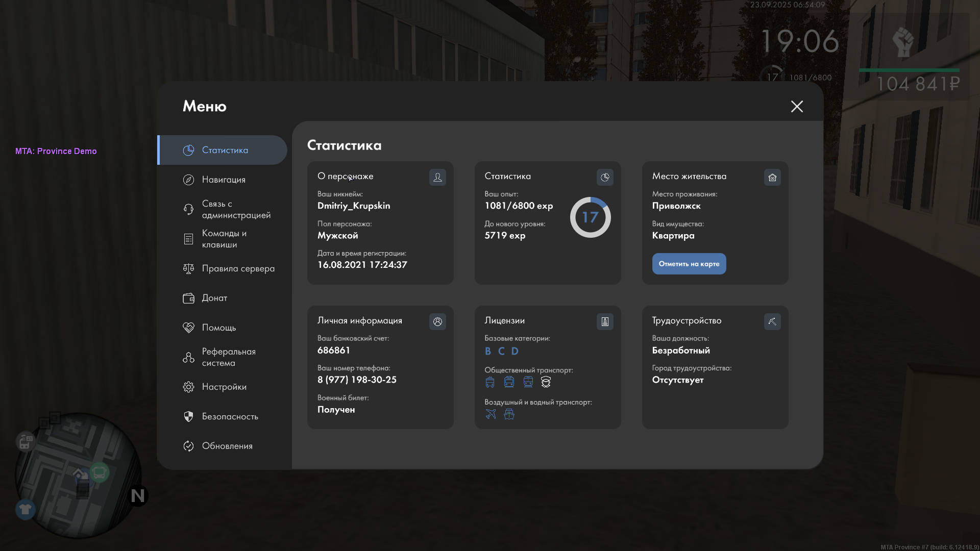Click the pickaxe icon in Трудоустройство card
The width and height of the screenshot is (980, 551).
click(772, 321)
